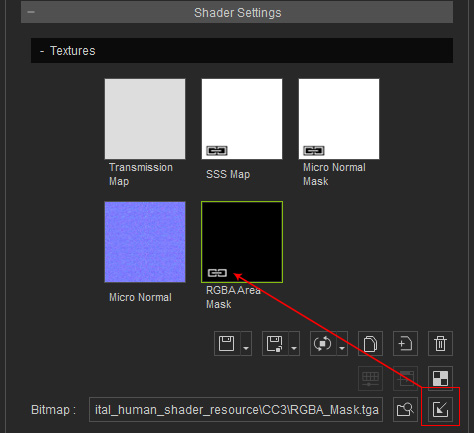
Task: Click the save texture disk icon
Action: click(x=227, y=344)
